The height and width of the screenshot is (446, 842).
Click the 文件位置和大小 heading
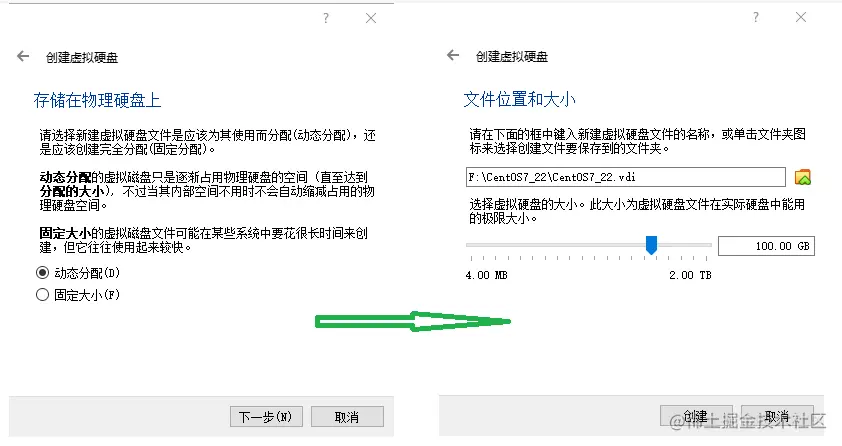[x=519, y=99]
